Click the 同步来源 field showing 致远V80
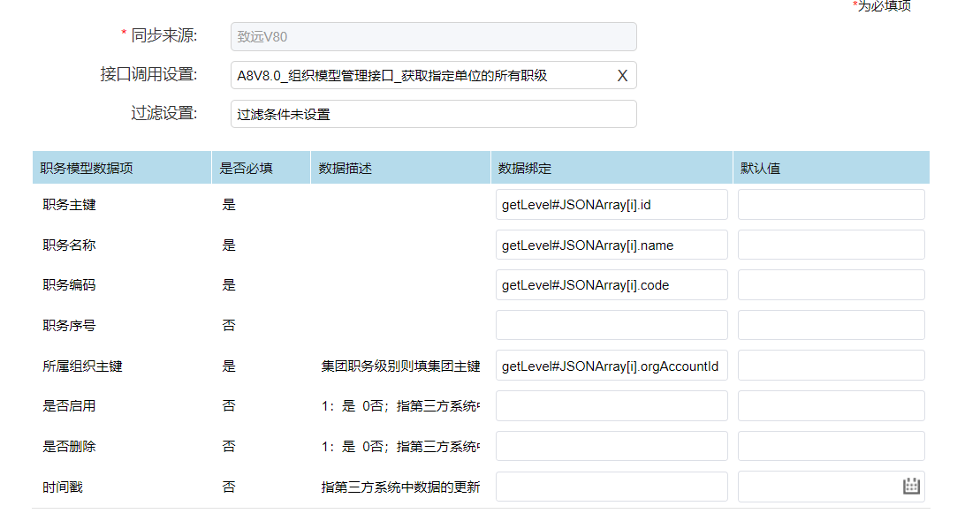The width and height of the screenshot is (980, 521). coord(434,37)
